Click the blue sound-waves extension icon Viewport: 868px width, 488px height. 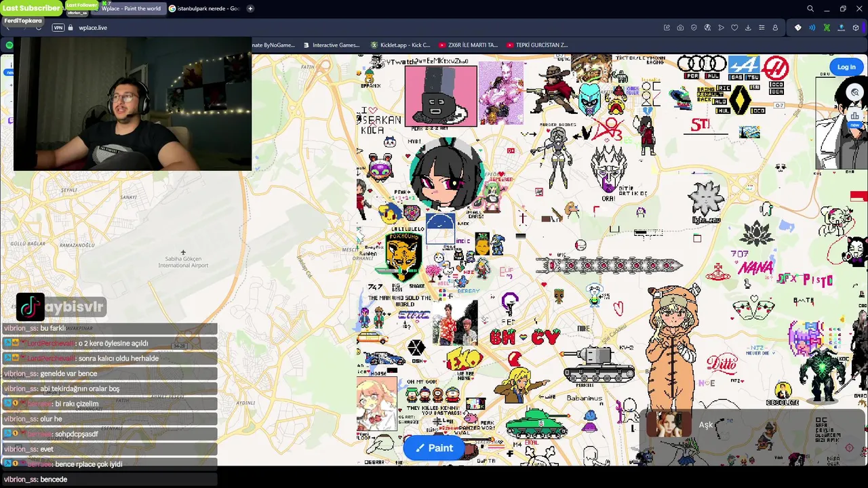tap(812, 28)
